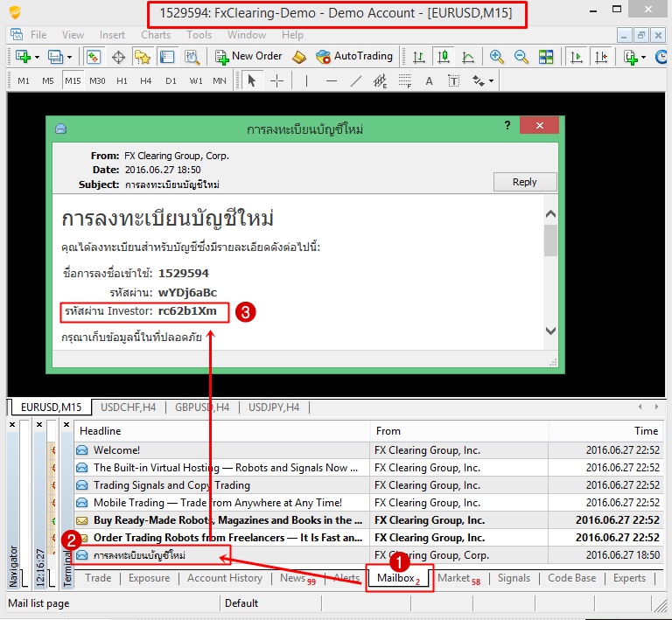Tile the chart windows
672x620 pixels.
[546, 57]
